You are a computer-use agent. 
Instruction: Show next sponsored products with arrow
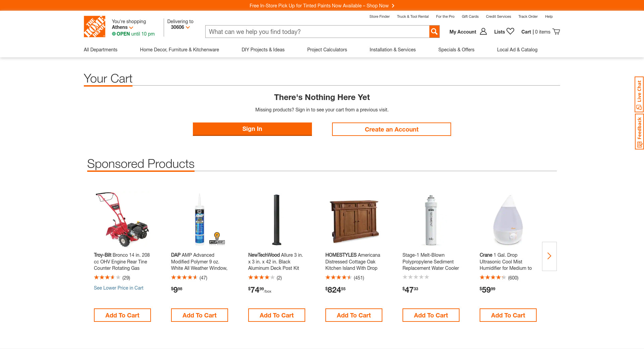coord(549,256)
